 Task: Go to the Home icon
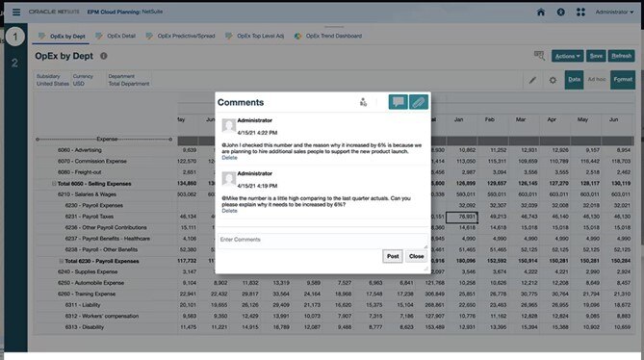541,12
